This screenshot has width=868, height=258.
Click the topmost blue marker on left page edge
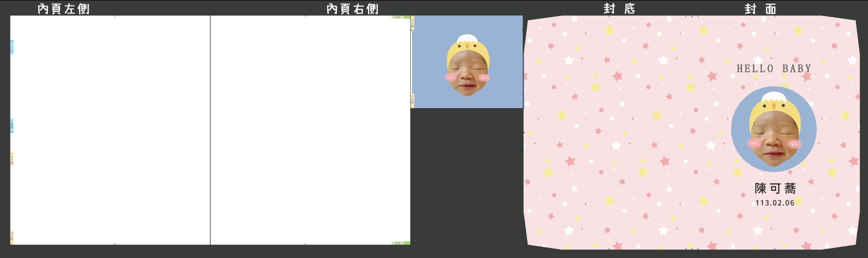pos(12,47)
